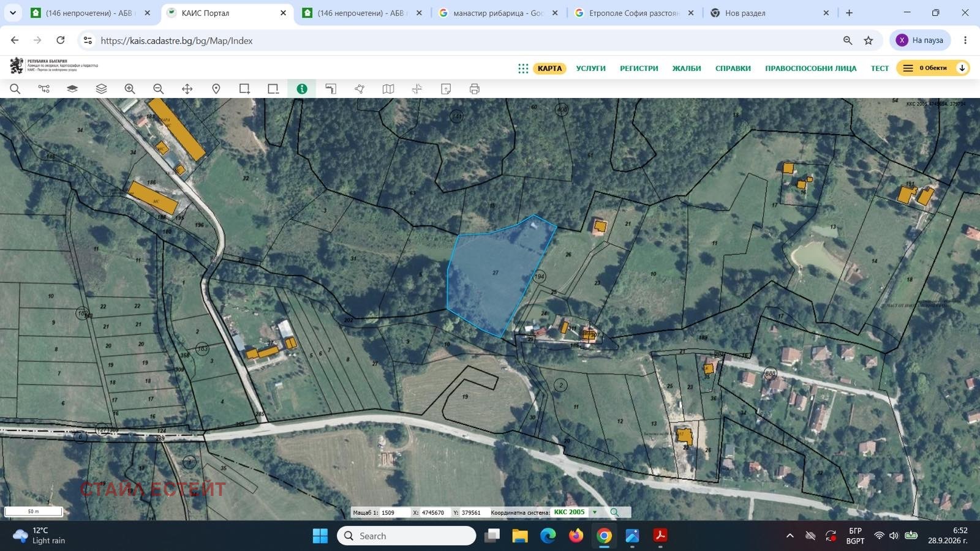Click the export file tool
The image size is (980, 551).
446,89
